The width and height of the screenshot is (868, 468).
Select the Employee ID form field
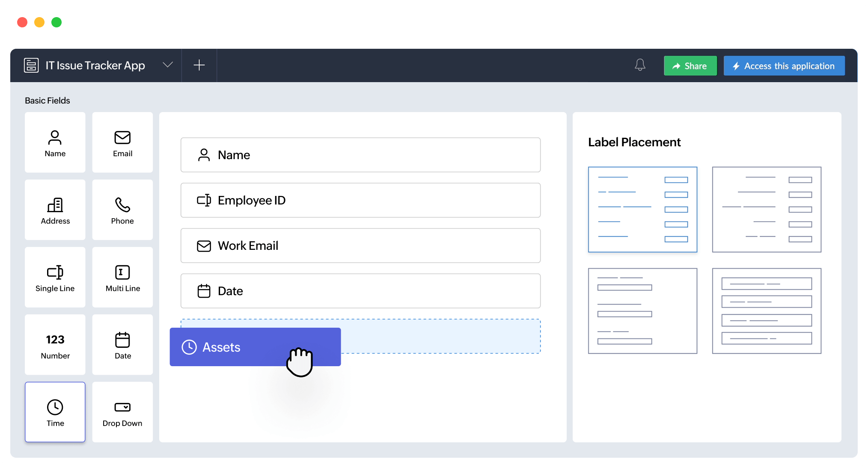tap(360, 200)
